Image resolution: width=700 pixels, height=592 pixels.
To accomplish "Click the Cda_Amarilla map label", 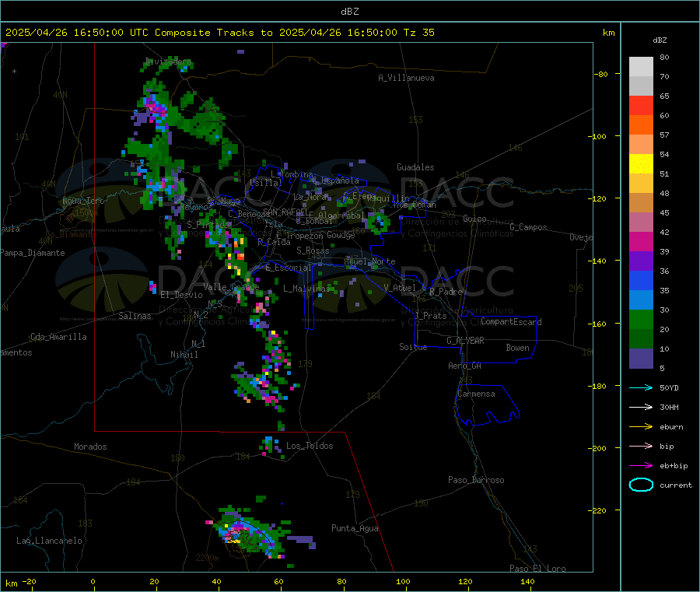I will [x=58, y=337].
